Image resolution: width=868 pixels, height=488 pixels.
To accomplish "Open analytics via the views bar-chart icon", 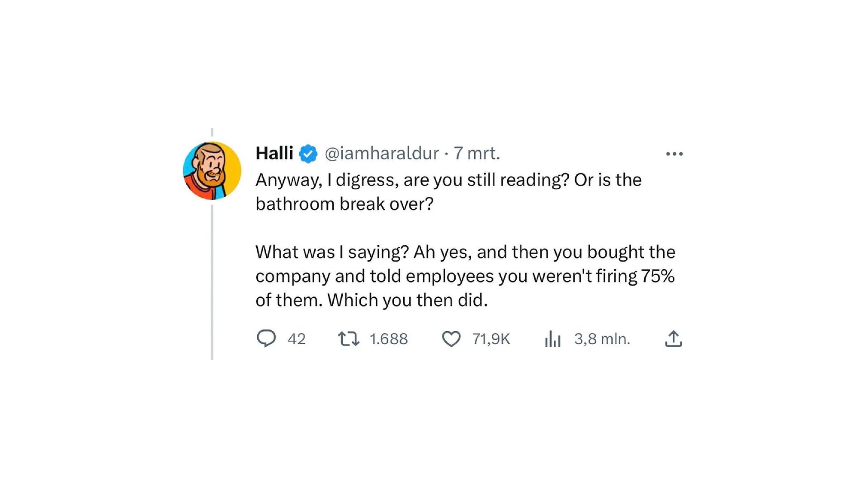I will (552, 338).
